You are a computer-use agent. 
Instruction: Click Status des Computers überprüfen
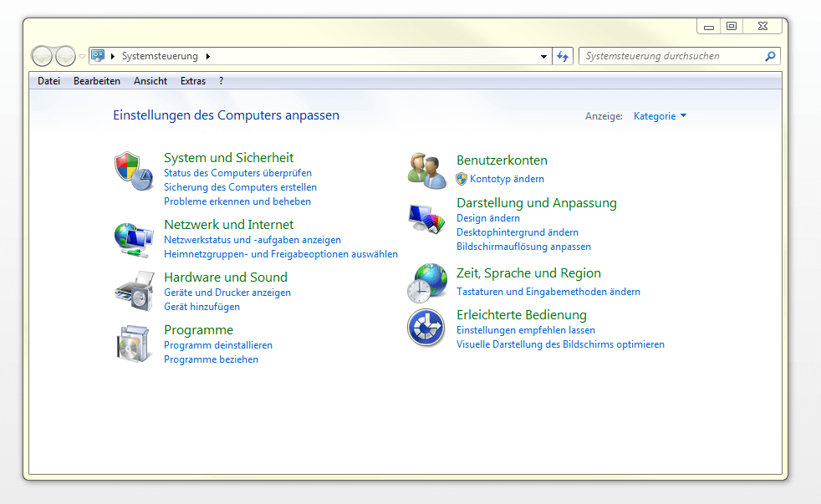pos(237,173)
